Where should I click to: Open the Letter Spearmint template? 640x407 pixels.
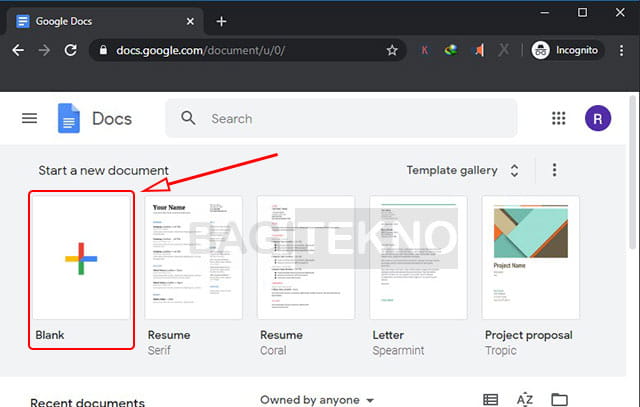point(418,258)
